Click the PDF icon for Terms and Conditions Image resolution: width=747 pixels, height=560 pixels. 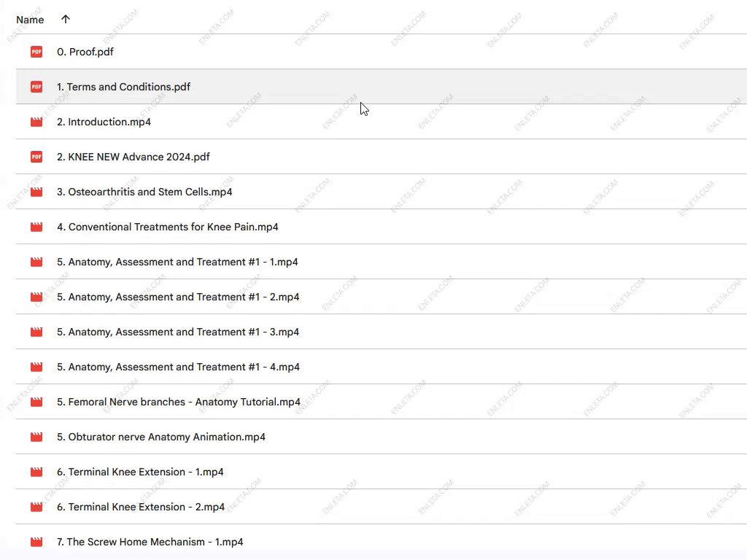click(36, 87)
